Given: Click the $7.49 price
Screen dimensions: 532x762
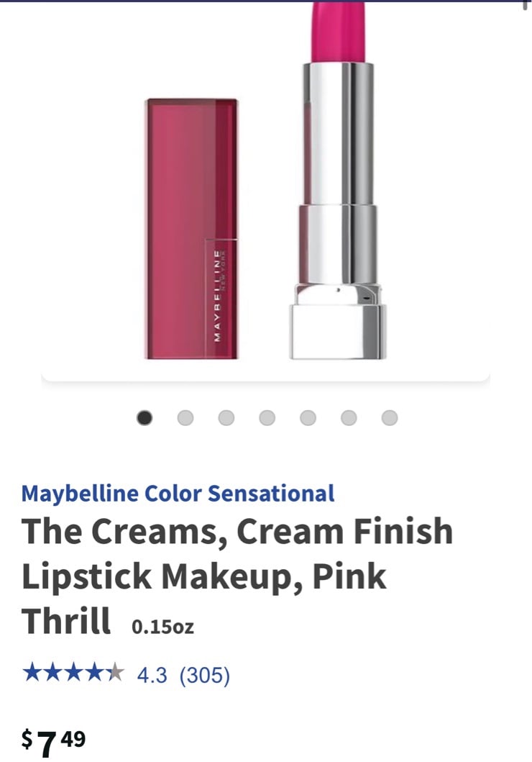Looking at the screenshot, I should [53, 743].
